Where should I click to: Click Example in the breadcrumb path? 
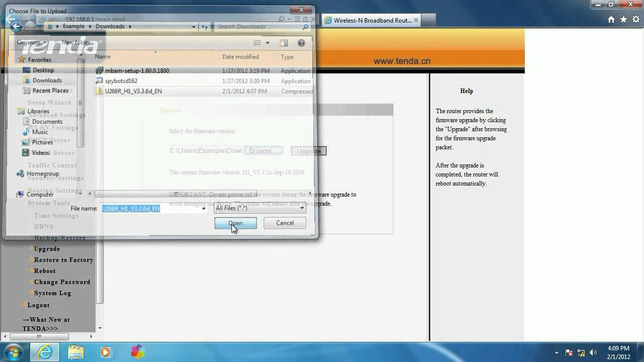pos(73,27)
